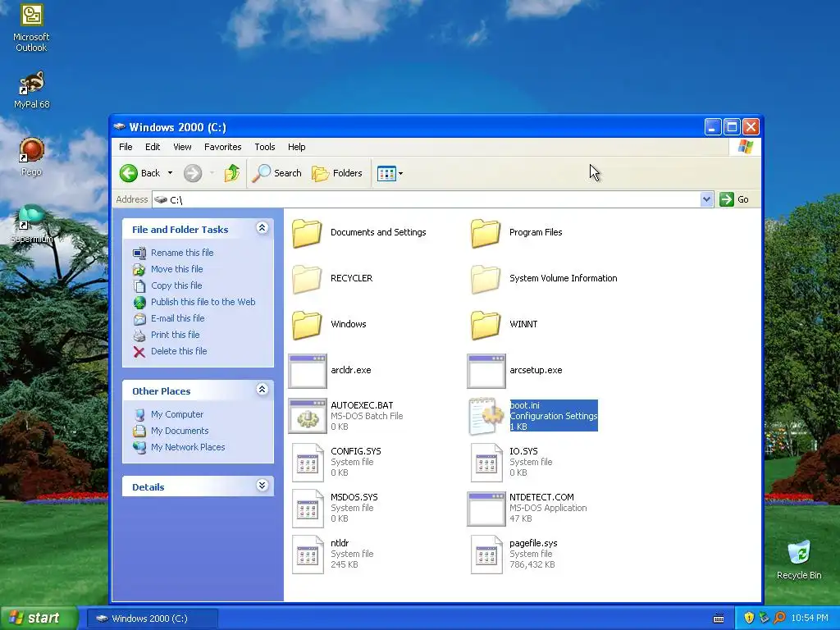
Task: Open Search from the toolbar
Action: [277, 173]
